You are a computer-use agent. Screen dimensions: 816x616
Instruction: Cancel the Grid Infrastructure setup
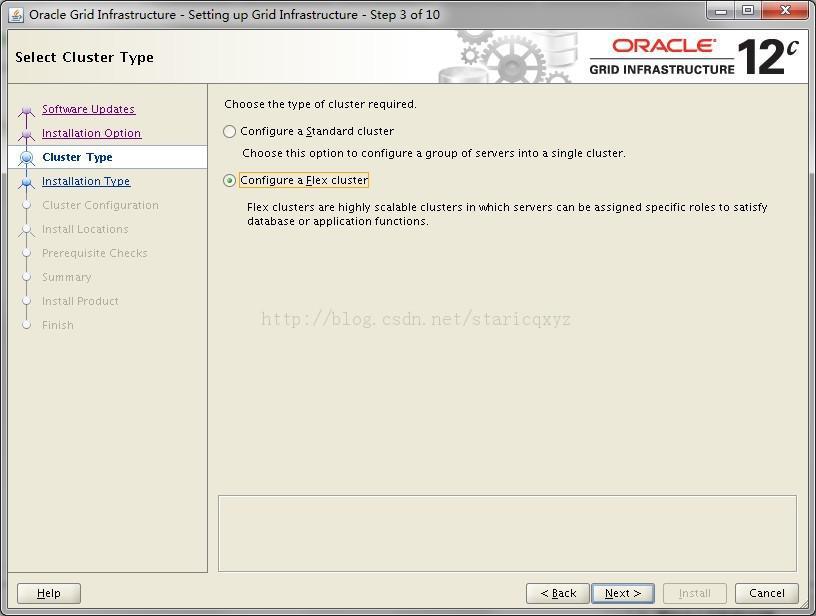click(x=767, y=593)
